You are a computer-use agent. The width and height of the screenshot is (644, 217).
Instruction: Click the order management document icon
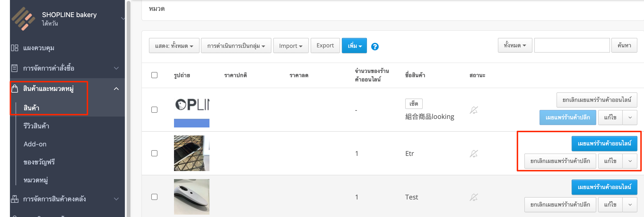(15, 68)
